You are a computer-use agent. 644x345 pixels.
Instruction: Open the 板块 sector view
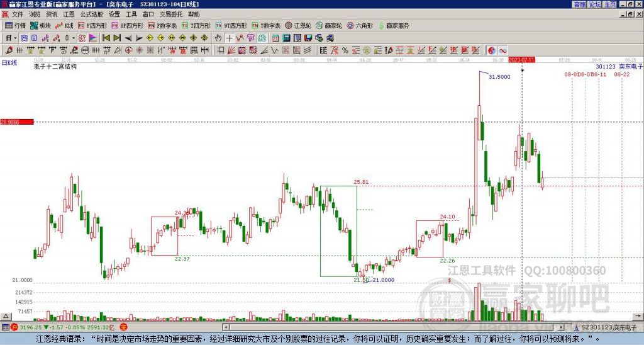(40, 25)
